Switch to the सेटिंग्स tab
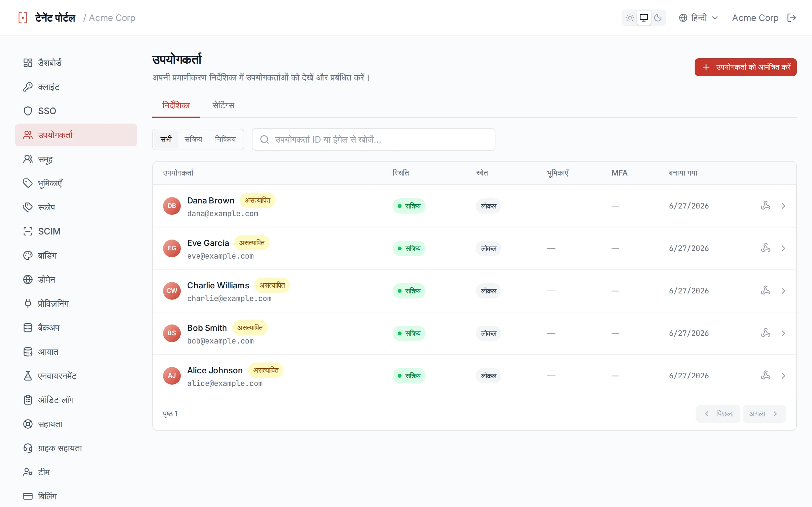This screenshot has height=507, width=812. [x=223, y=105]
